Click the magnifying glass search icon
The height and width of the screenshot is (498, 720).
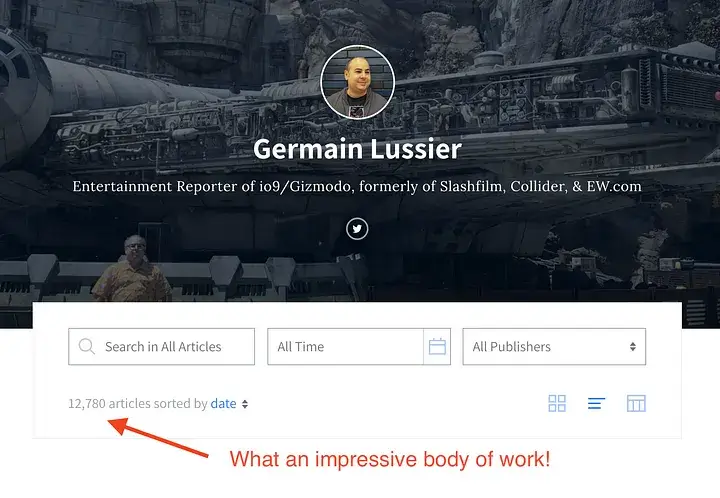tap(86, 347)
